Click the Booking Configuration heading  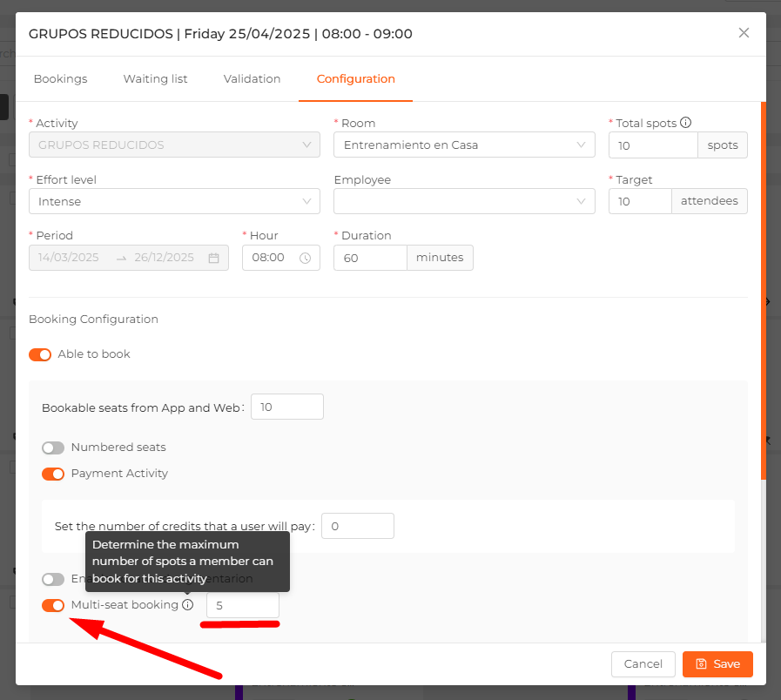point(94,319)
